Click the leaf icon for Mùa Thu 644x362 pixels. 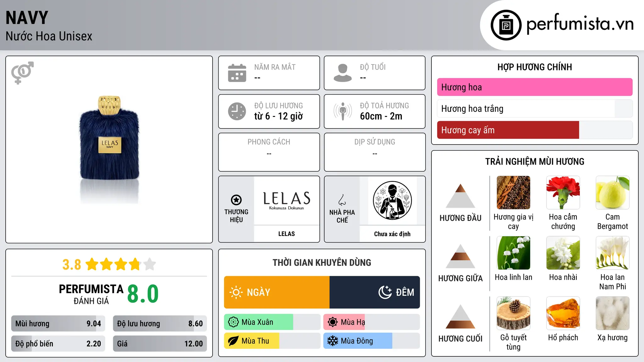point(233,341)
